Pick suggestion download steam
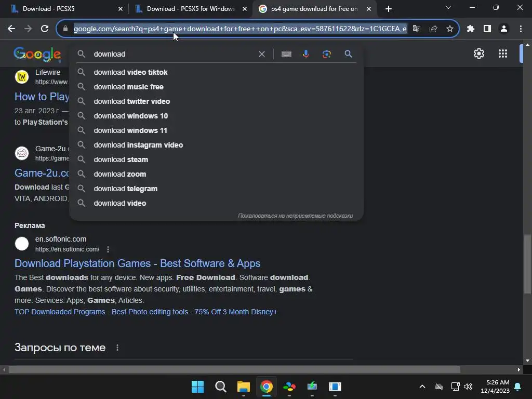532x399 pixels. pyautogui.click(x=217, y=159)
